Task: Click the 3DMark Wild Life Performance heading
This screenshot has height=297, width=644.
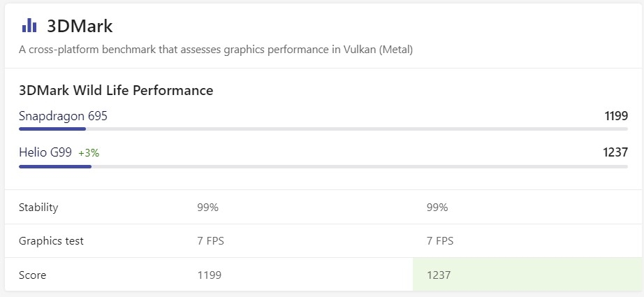Action: click(116, 91)
